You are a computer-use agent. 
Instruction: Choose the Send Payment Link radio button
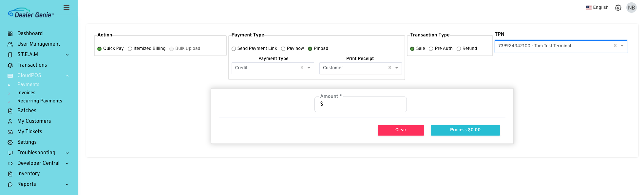click(234, 49)
